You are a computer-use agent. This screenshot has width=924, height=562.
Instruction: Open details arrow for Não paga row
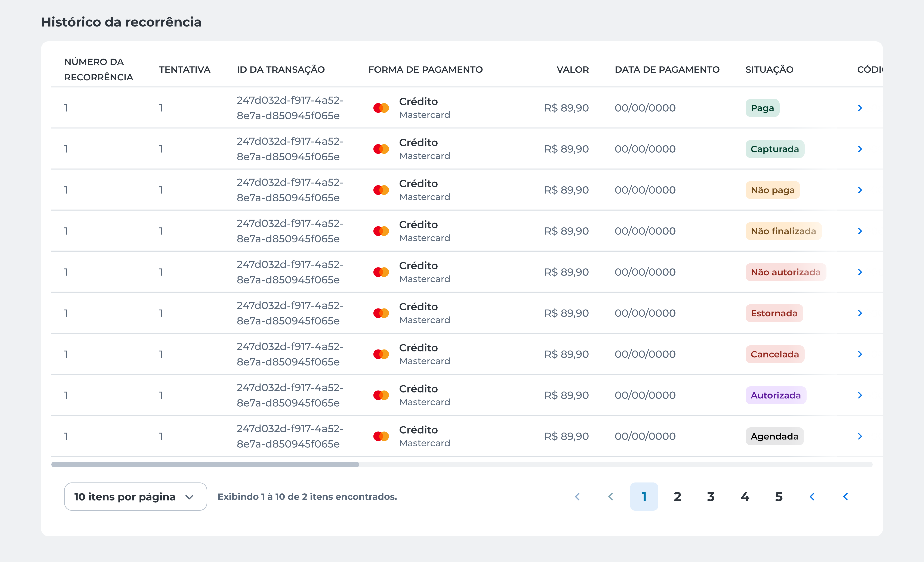coord(859,190)
